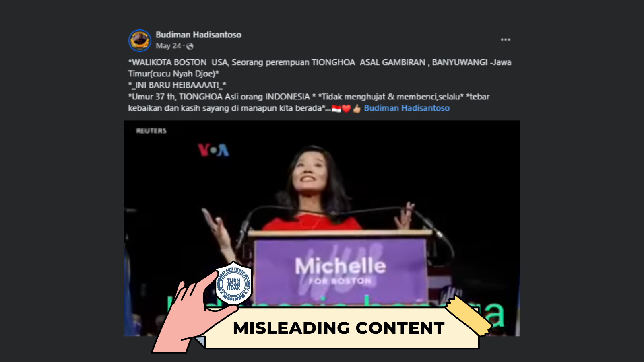Viewport: 644px width, 362px height.
Task: Open Budiman Hadisantoso profile avatar
Action: (140, 41)
